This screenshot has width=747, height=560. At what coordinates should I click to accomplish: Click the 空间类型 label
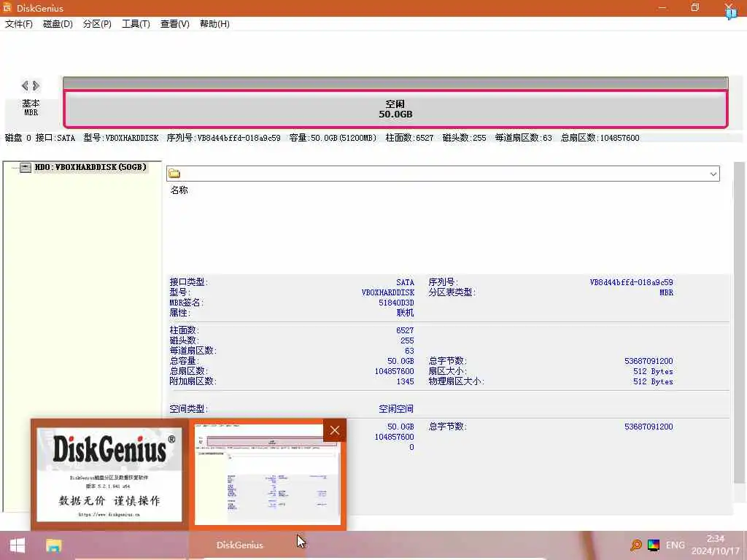[189, 408]
